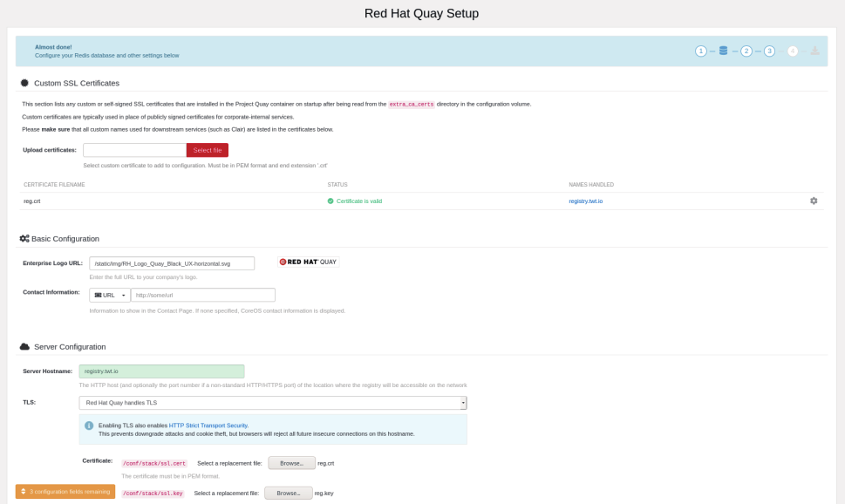Open the contact type URL dropdown

(x=109, y=295)
